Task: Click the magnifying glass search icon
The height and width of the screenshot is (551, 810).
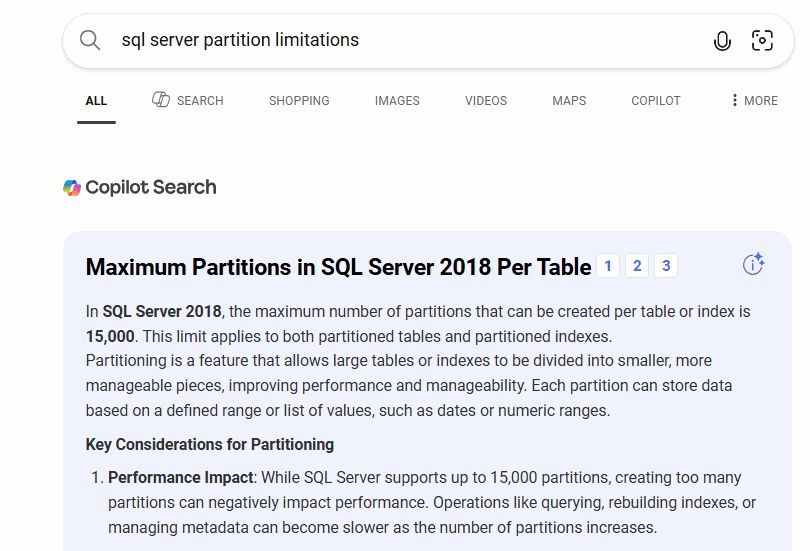Action: [x=90, y=40]
